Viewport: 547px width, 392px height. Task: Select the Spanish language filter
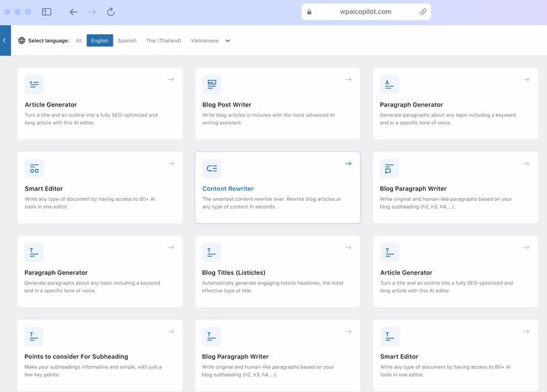point(127,40)
